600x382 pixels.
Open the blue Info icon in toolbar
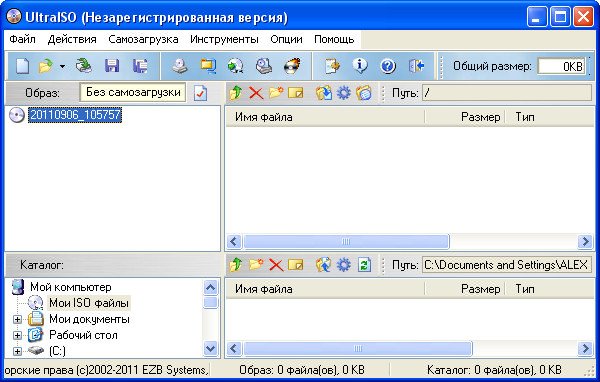[360, 66]
